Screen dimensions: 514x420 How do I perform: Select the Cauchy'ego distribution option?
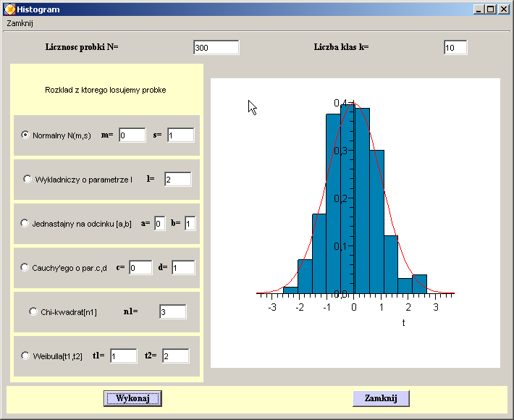[25, 267]
